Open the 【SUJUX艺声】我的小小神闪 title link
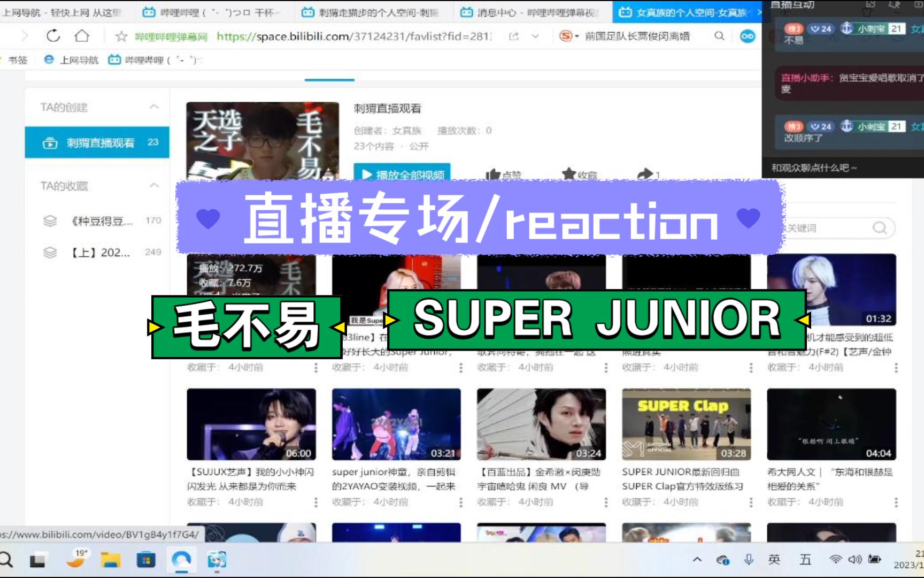The height and width of the screenshot is (578, 924). 251,479
